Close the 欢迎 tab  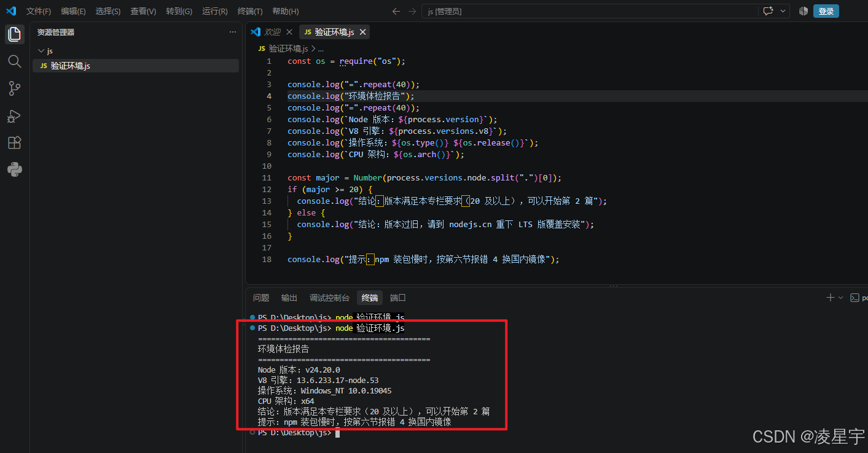click(288, 32)
